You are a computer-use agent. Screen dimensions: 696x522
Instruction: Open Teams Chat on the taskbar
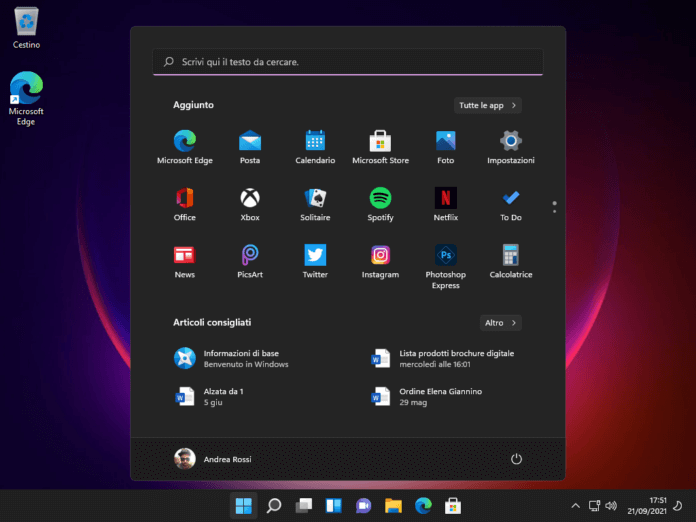coord(364,506)
